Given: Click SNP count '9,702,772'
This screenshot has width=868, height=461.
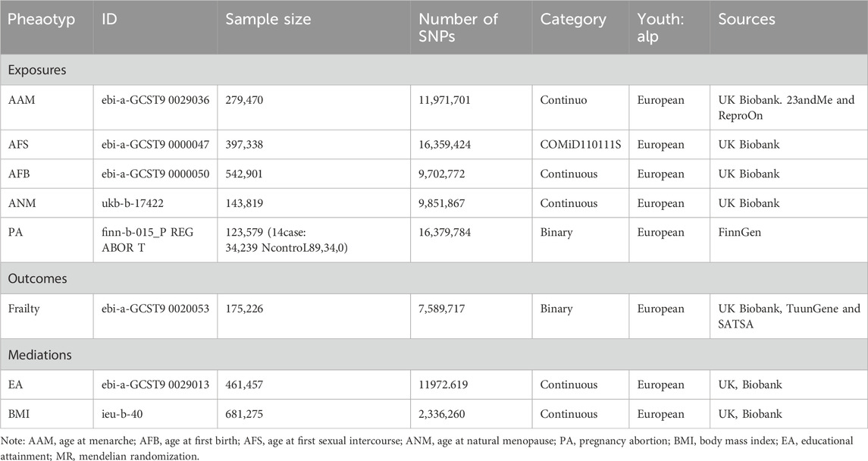Looking at the screenshot, I should 442,174.
